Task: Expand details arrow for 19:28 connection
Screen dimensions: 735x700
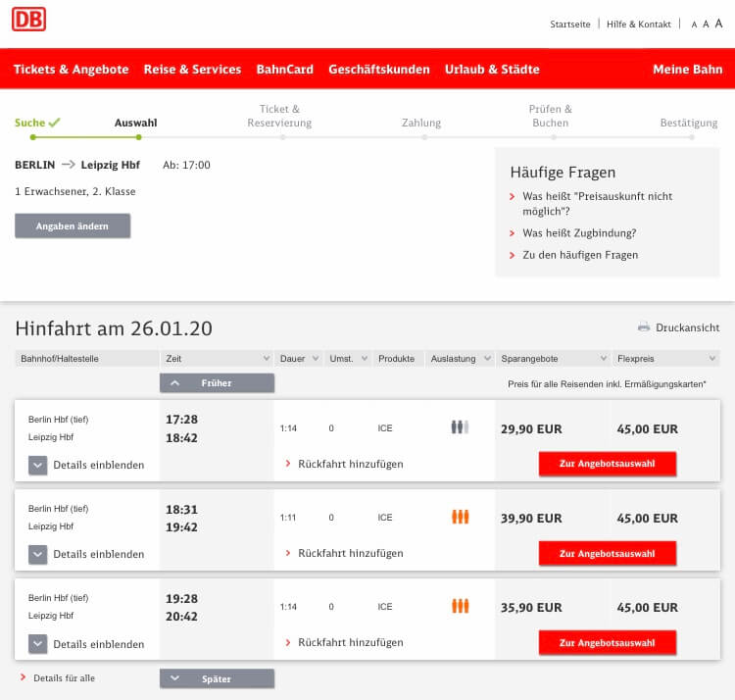Action: (38, 643)
